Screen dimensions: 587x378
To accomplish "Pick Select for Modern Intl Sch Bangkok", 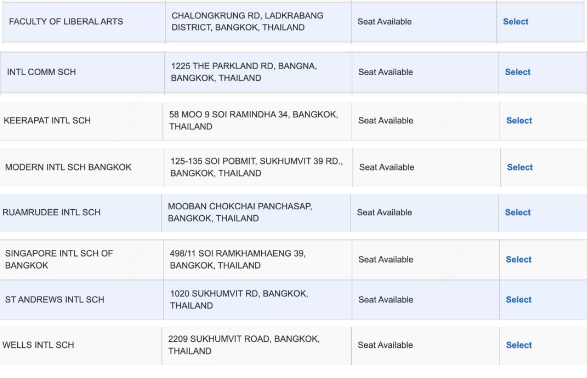I will point(520,167).
